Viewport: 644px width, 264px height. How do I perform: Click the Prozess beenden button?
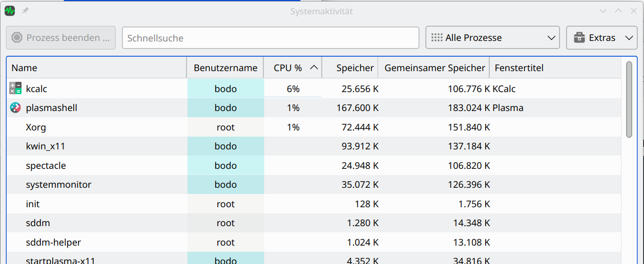tap(61, 38)
